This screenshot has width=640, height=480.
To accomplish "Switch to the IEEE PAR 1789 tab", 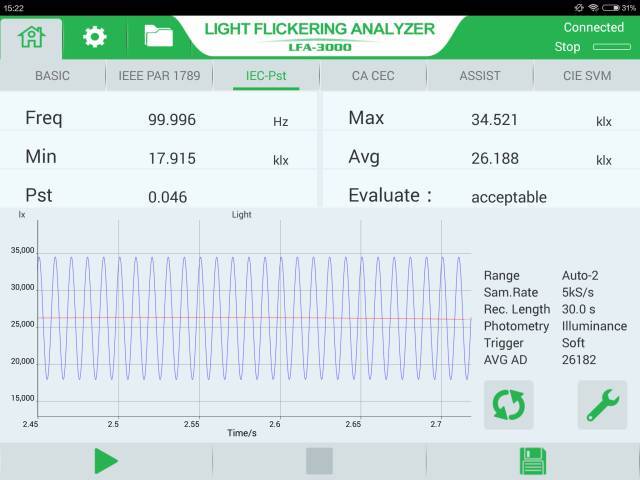I will [159, 76].
